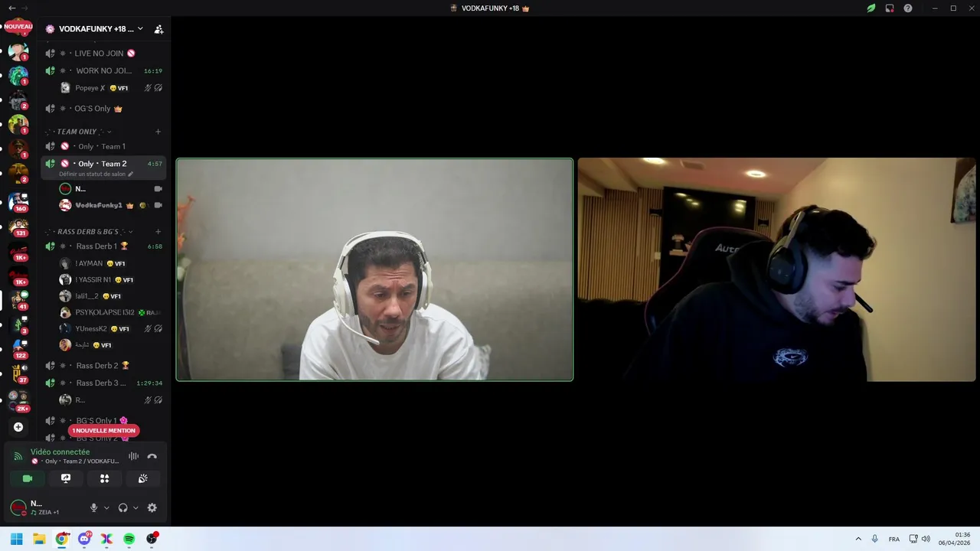Add a server with the plus button
Viewport: 980px width, 551px height.
(18, 427)
